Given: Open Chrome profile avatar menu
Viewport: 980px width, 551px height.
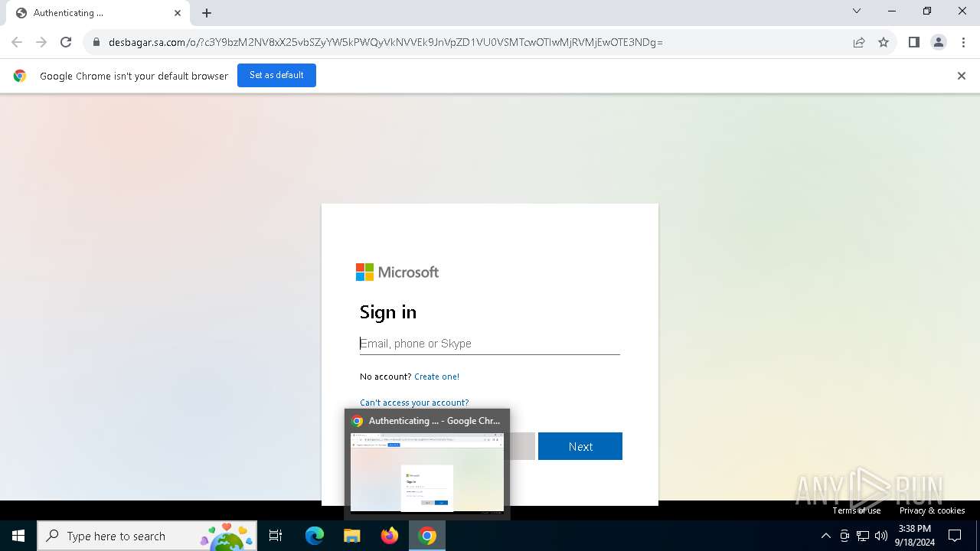Looking at the screenshot, I should click(939, 42).
